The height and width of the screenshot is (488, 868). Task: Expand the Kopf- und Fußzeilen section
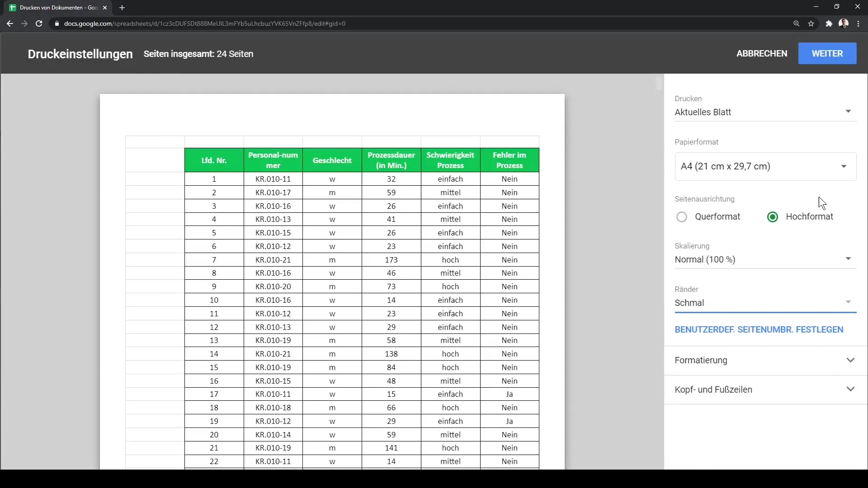[x=765, y=389]
